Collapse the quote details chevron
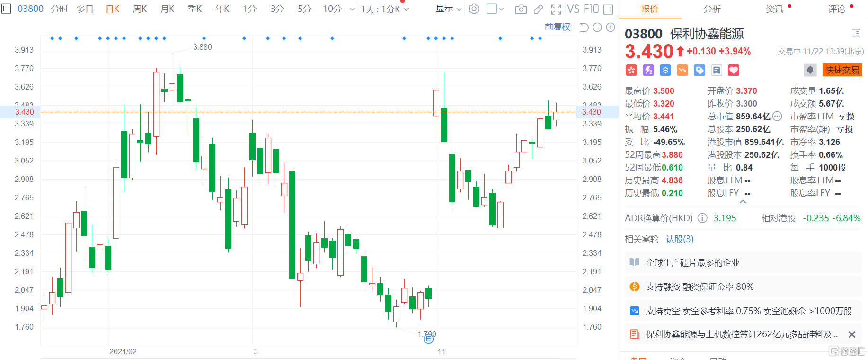This screenshot has height=360, width=868. point(743,202)
